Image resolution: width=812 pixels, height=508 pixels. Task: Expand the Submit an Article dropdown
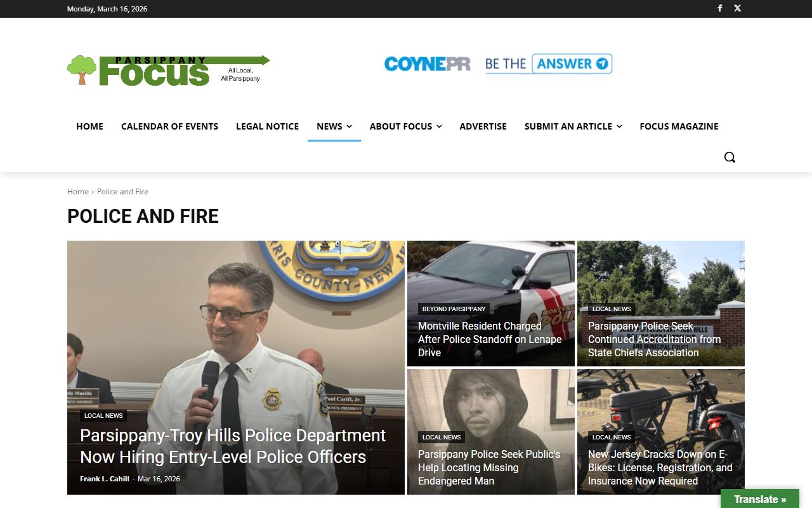(573, 126)
